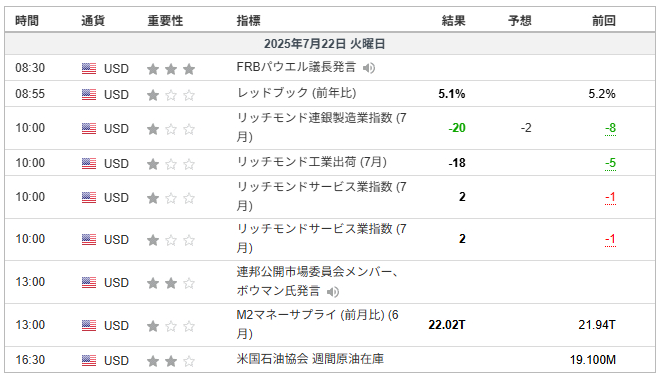This screenshot has height=380, width=663.
Task: Click revised previous value -5
Action: 610,163
